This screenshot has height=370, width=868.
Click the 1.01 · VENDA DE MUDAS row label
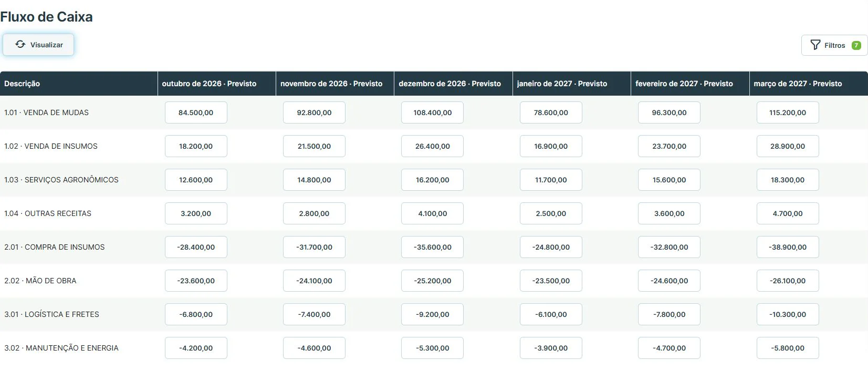coord(46,112)
